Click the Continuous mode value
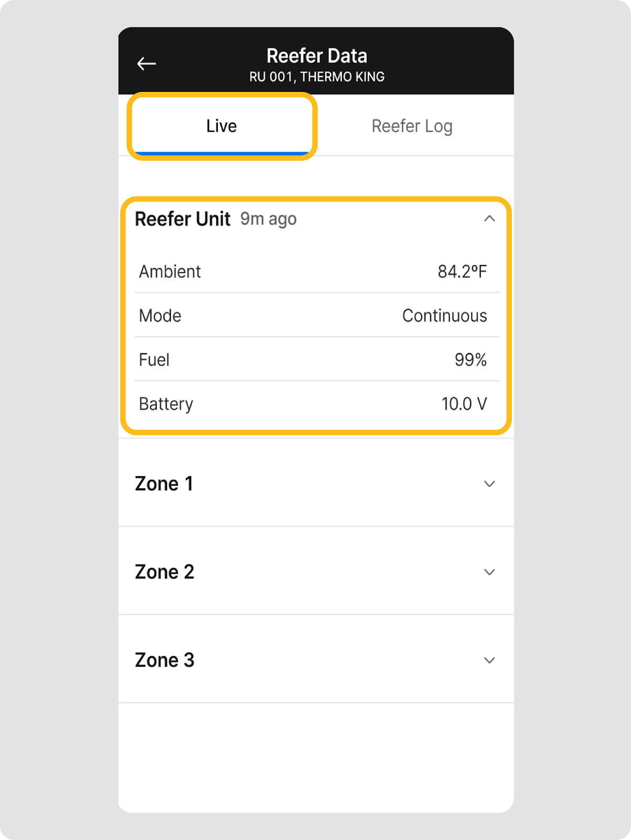The width and height of the screenshot is (631, 840). tap(444, 316)
